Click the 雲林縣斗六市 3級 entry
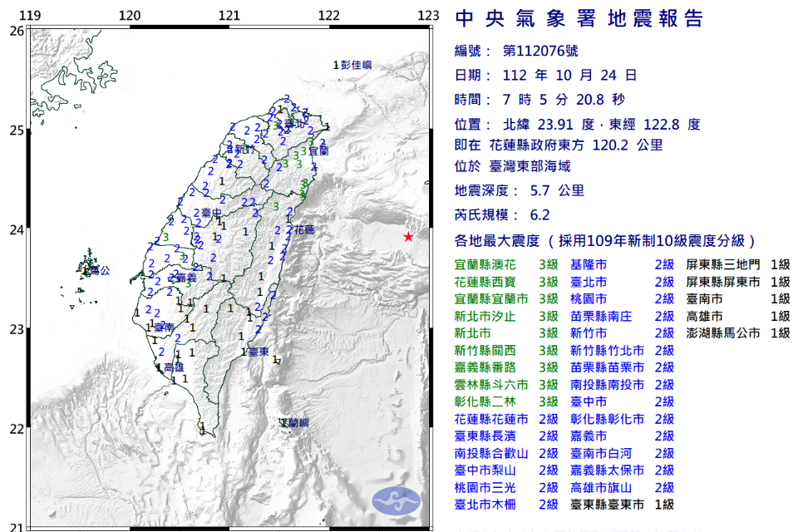This screenshot has height=532, width=798. (x=506, y=385)
